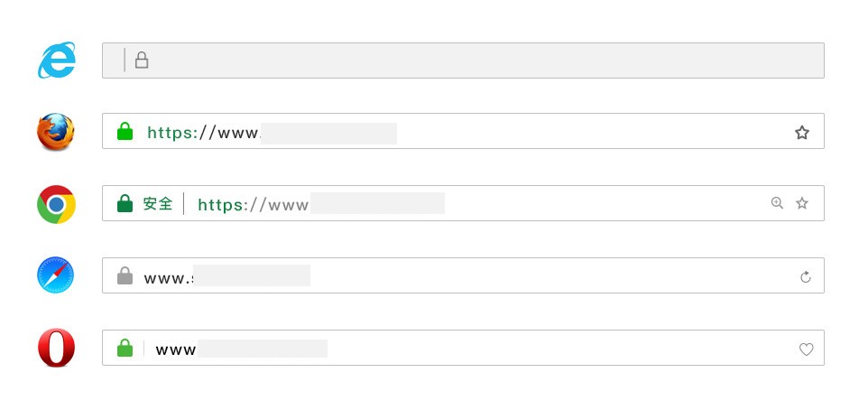The height and width of the screenshot is (419, 868).
Task: Click the gray padlock in Safari bar
Action: click(125, 276)
